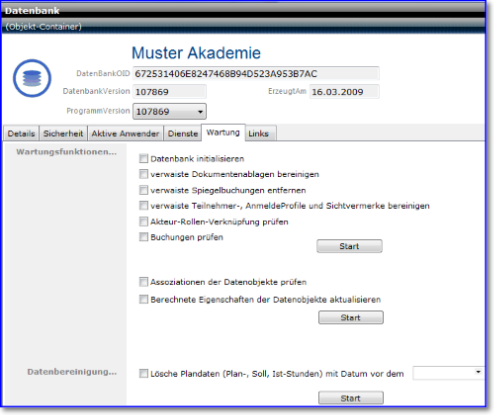494x415 pixels.
Task: Click the DatenBankOID text field
Action: coord(256,73)
